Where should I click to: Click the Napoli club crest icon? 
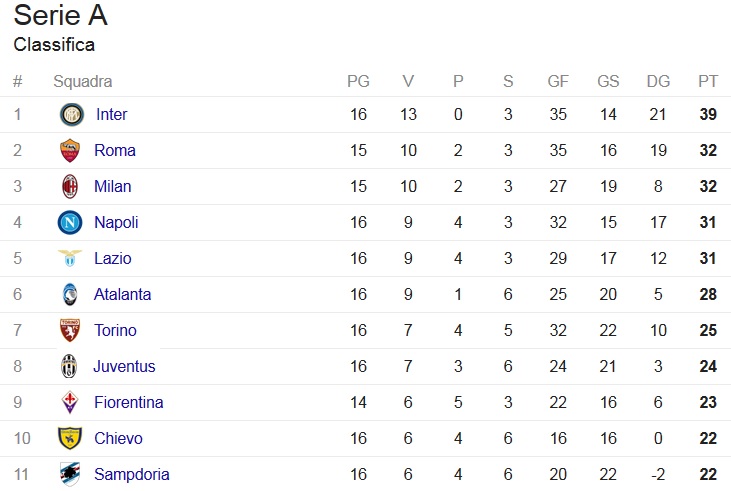pyautogui.click(x=70, y=222)
